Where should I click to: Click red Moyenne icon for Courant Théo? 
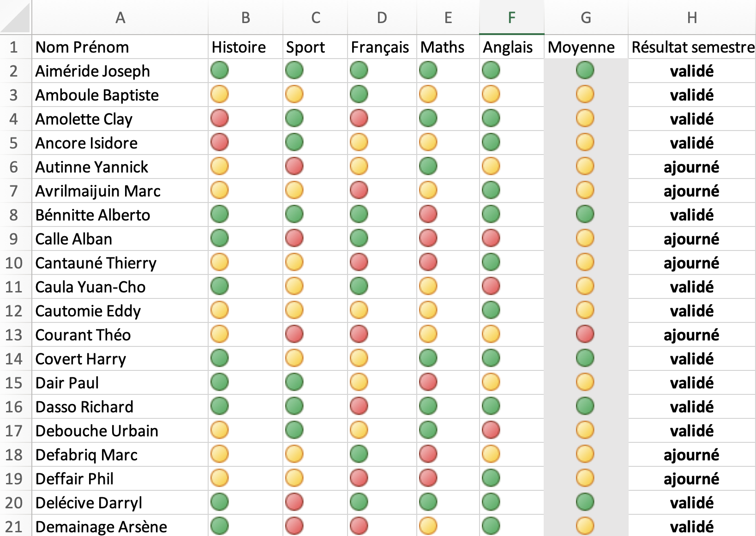[x=585, y=334]
